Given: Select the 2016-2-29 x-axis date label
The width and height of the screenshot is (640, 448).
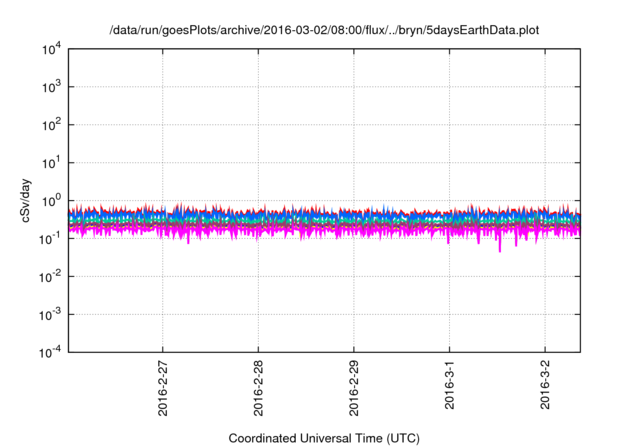Looking at the screenshot, I should (x=353, y=388).
